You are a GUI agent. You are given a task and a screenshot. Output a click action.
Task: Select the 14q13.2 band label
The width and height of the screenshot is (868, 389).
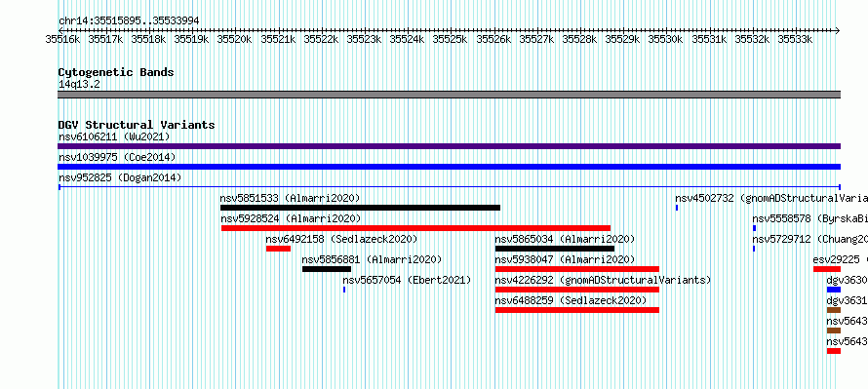point(79,85)
